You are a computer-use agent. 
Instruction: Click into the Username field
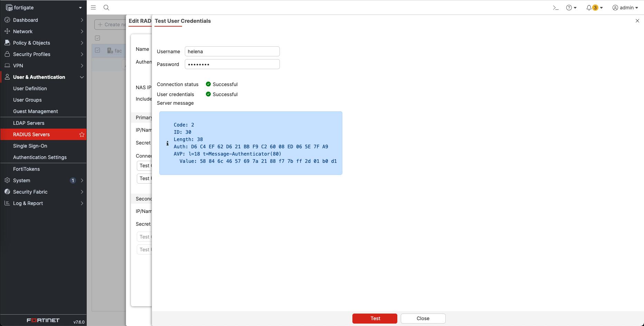coord(232,52)
